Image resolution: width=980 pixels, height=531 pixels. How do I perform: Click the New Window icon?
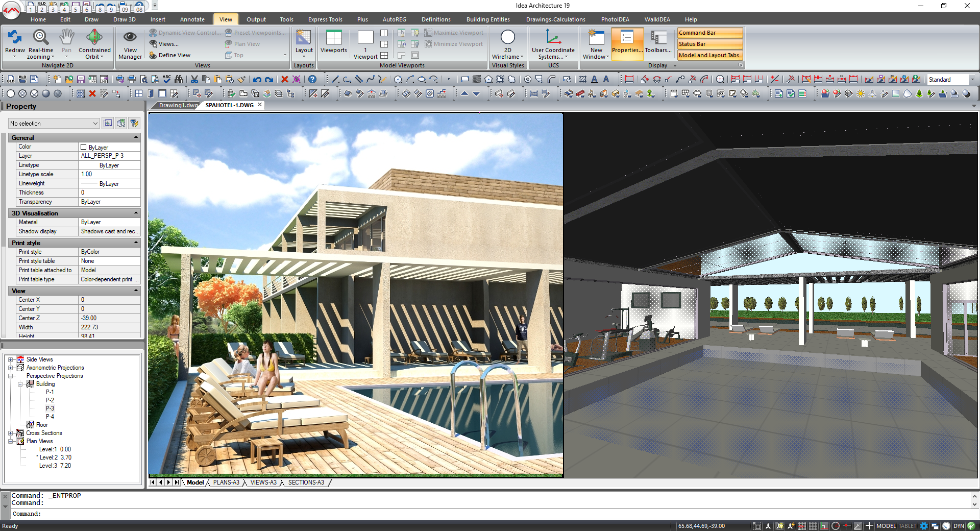pos(596,38)
